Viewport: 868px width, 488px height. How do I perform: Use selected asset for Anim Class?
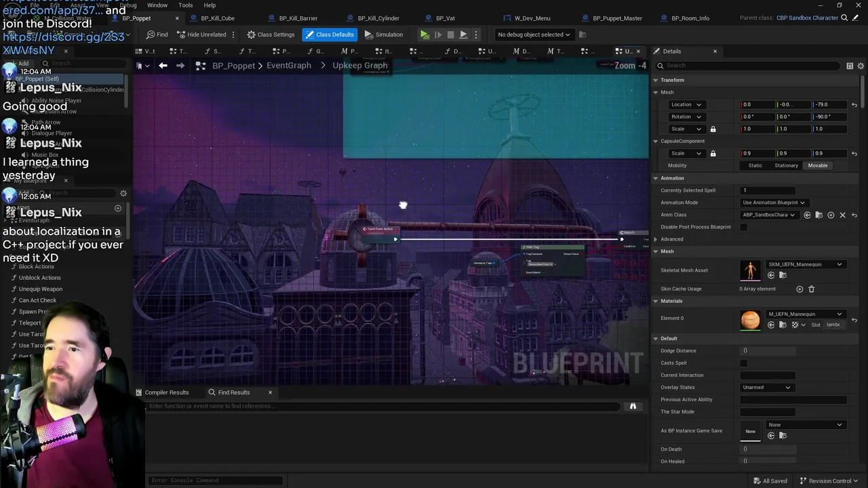click(x=807, y=215)
